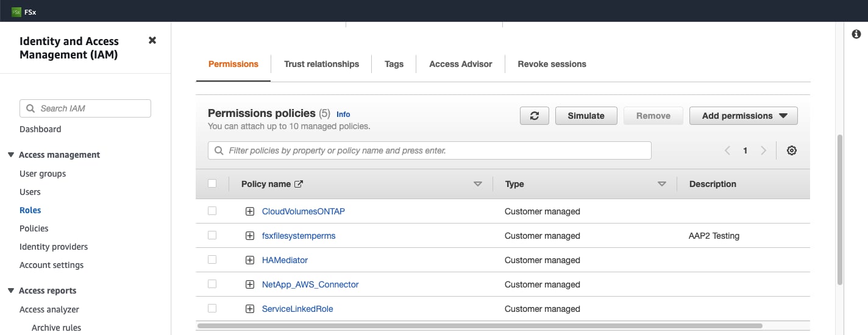Open the Info link next to Permissions policies

pos(343,114)
